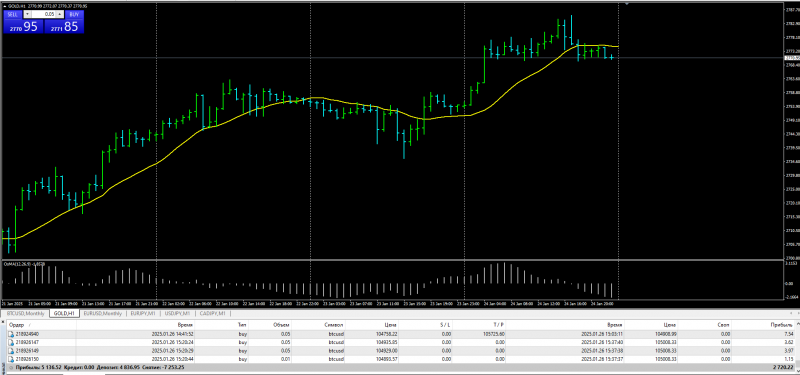Click order icon for 218926147
Image resolution: width=800 pixels, height=375 pixels.
pyautogui.click(x=11, y=342)
